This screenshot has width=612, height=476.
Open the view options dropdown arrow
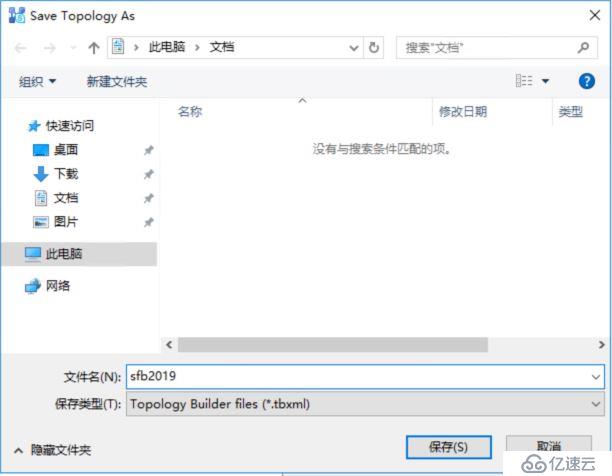(x=545, y=81)
